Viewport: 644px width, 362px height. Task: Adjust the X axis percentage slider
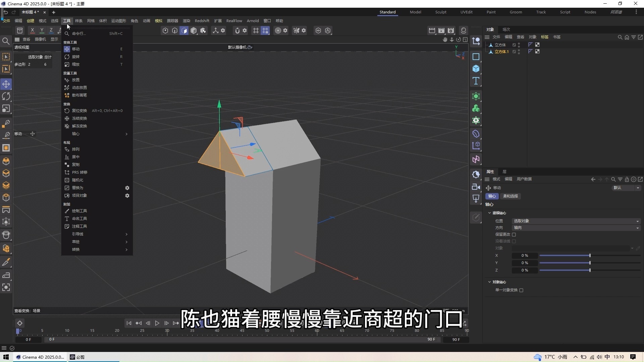click(590, 255)
